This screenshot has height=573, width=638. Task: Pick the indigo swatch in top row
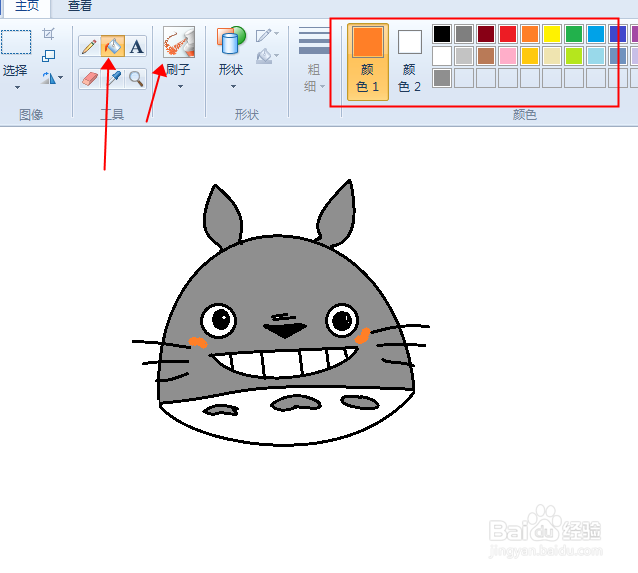[618, 34]
